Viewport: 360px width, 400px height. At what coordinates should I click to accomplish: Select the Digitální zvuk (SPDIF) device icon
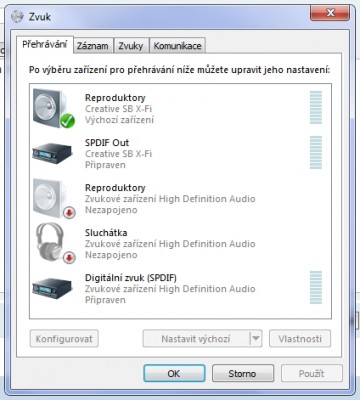(52, 288)
